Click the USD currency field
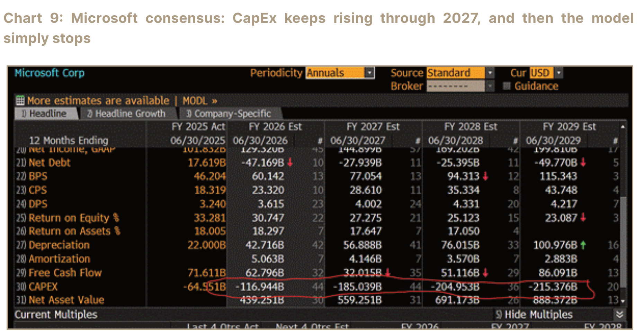This screenshot has width=644, height=331. [x=542, y=73]
